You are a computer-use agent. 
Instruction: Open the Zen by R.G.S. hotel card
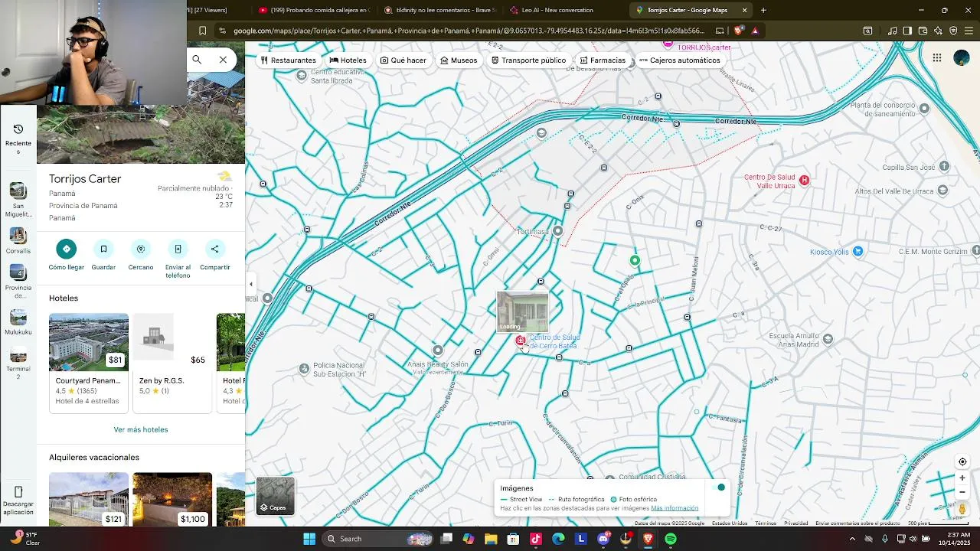(x=172, y=363)
